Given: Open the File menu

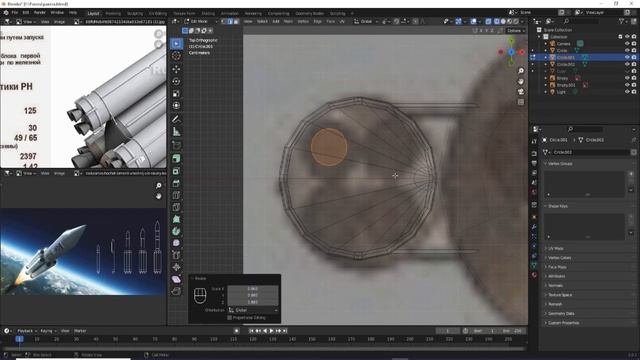Looking at the screenshot, I should 15,13.
